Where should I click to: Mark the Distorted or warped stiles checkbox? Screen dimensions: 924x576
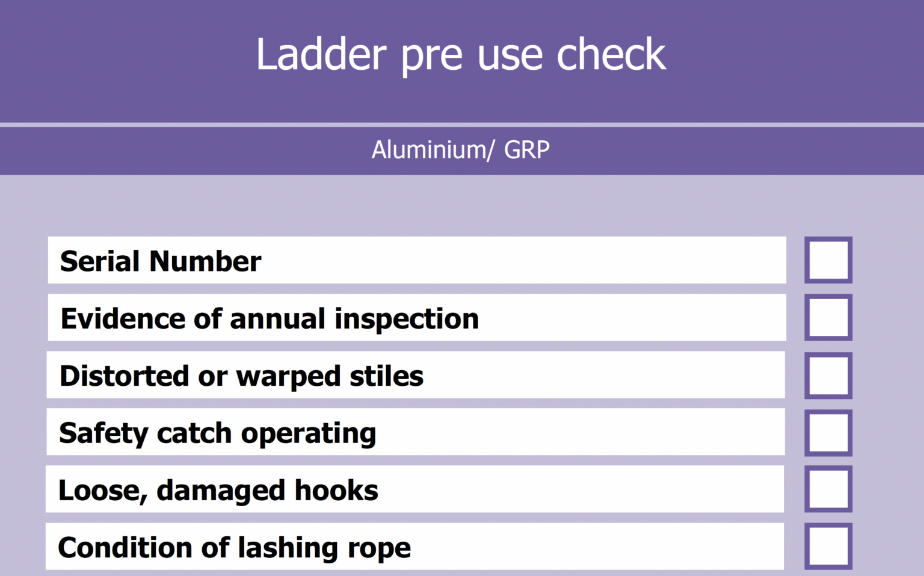(x=828, y=376)
